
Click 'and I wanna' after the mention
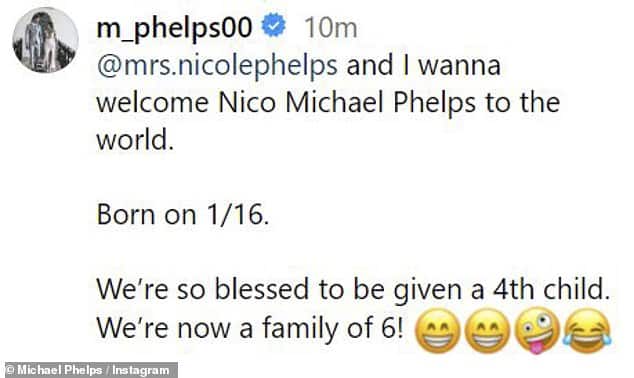pyautogui.click(x=424, y=65)
